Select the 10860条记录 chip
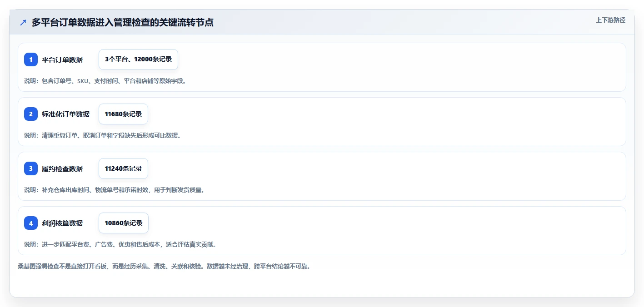The width and height of the screenshot is (644, 307). (x=124, y=223)
